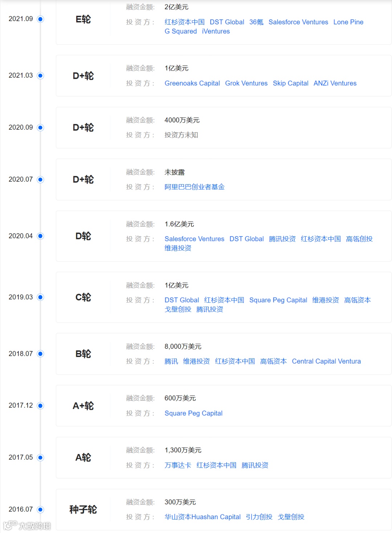Open 戈壁创投 in 种子轮 row
The image size is (392, 533).
click(x=291, y=517)
